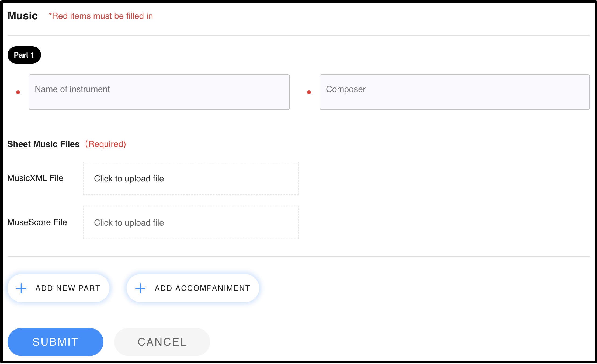Click the plus icon on Add New Part
Image resolution: width=597 pixels, height=364 pixels.
[21, 288]
